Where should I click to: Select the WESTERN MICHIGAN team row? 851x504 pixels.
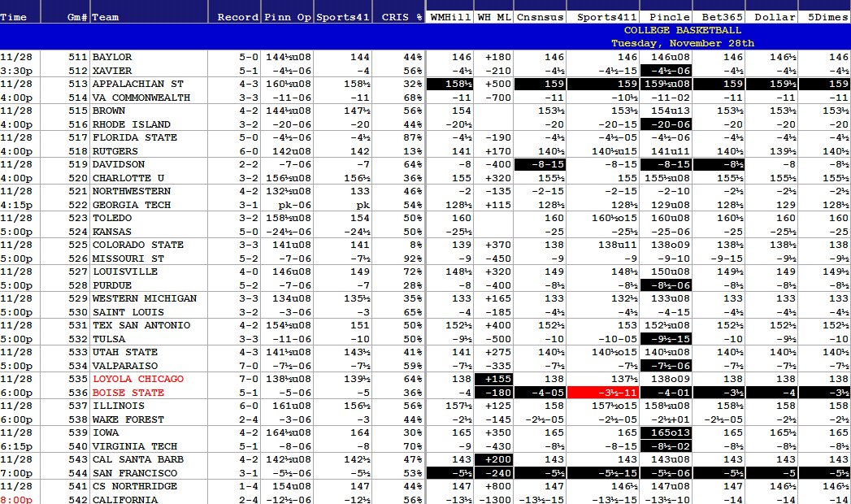(x=426, y=299)
